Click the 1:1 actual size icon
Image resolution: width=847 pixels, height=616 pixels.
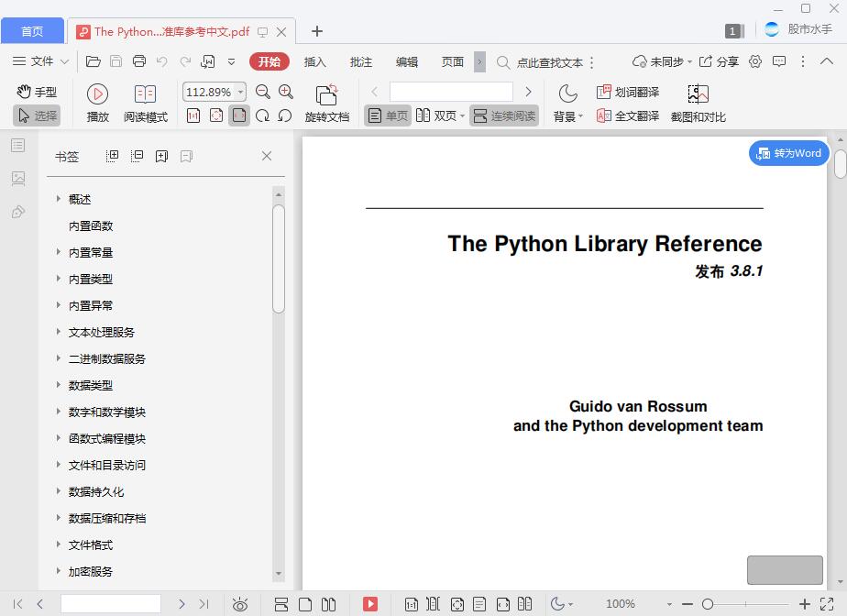(x=194, y=116)
